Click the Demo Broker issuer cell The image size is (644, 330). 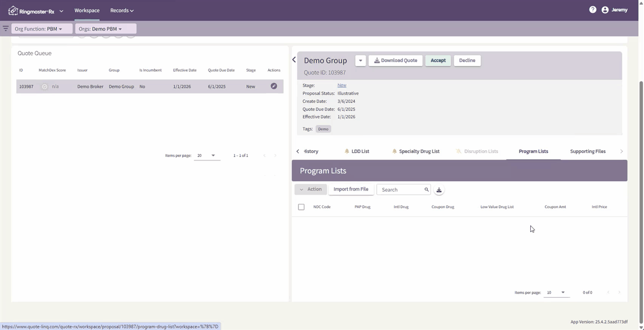tap(90, 86)
